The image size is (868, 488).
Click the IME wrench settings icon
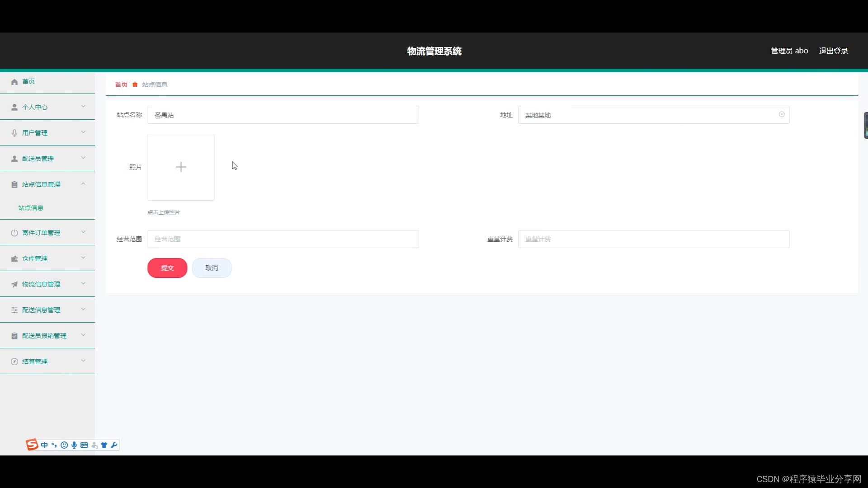pyautogui.click(x=114, y=445)
